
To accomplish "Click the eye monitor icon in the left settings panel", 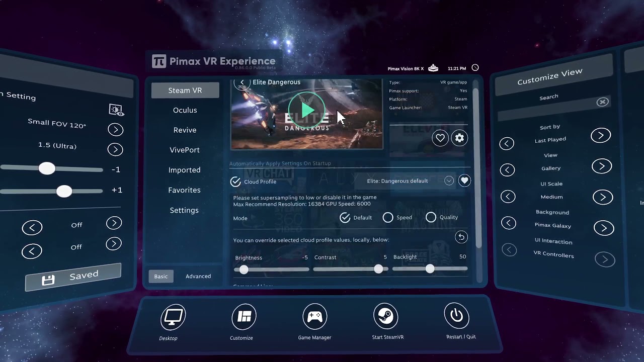I will click(x=116, y=110).
